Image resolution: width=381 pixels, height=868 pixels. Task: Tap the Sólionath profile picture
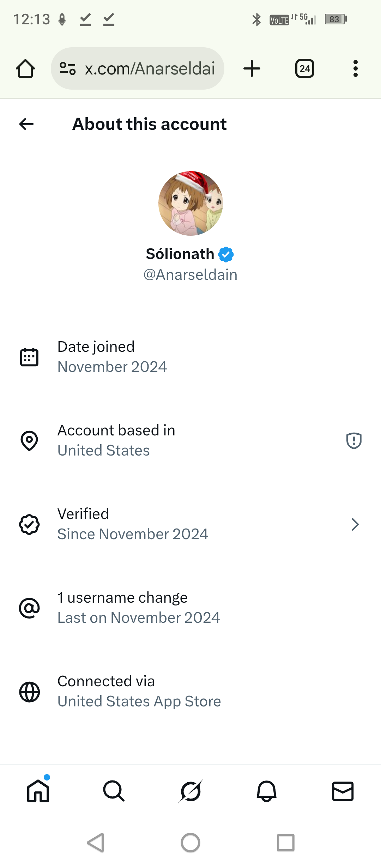tap(190, 203)
